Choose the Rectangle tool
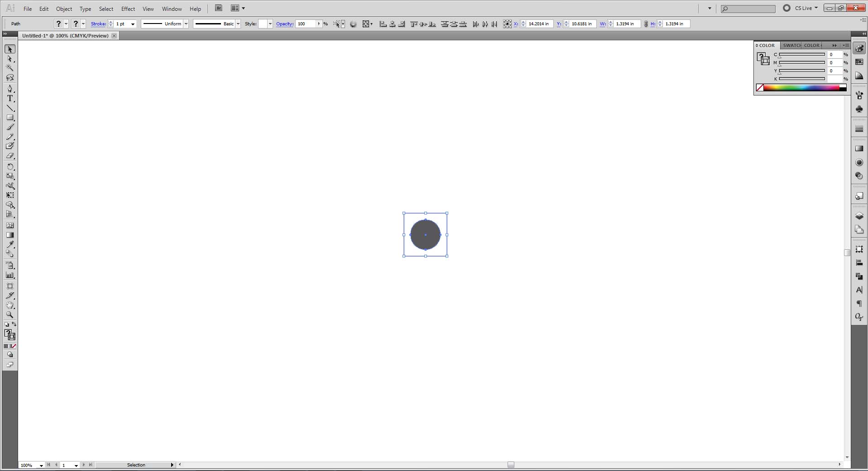Image resolution: width=868 pixels, height=471 pixels. (10, 118)
